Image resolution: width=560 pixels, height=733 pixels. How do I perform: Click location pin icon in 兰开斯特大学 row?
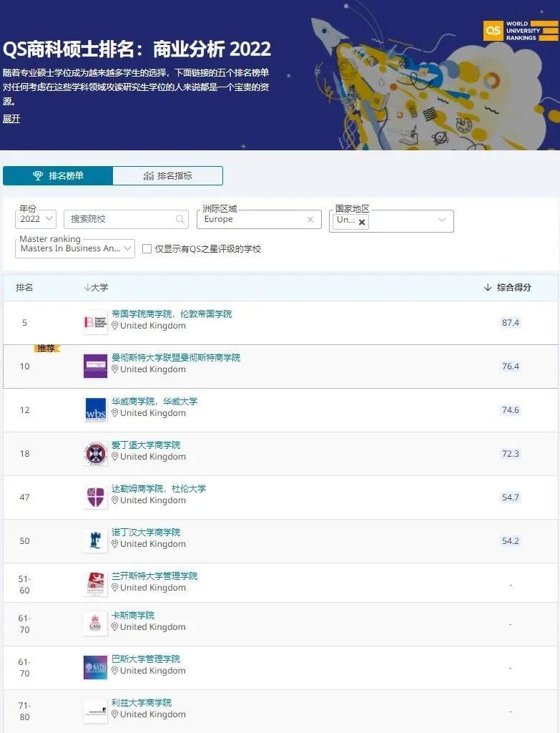pyautogui.click(x=115, y=588)
